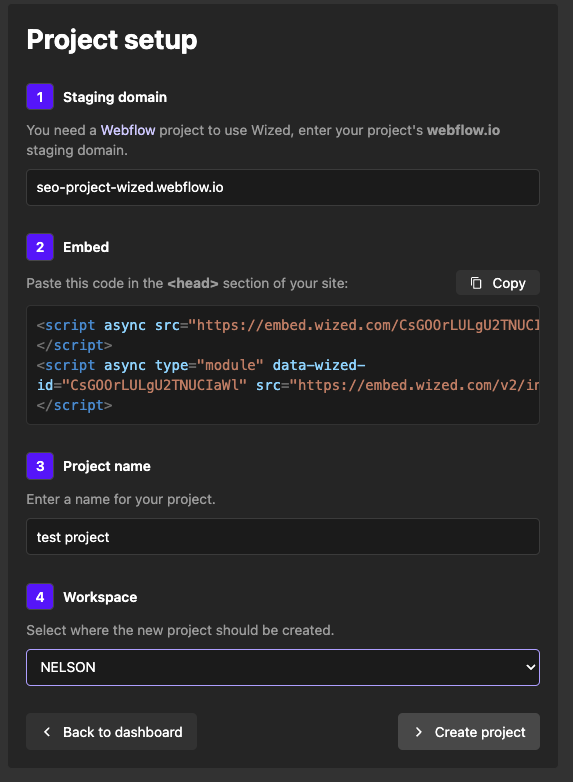Copy the embed code with Copy label
573x782 pixels.
(x=509, y=283)
